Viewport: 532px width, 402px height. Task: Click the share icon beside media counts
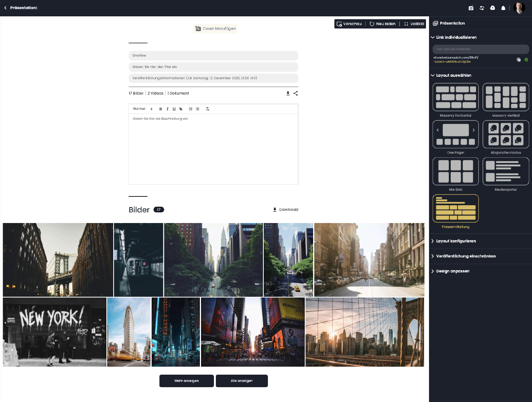tap(296, 93)
